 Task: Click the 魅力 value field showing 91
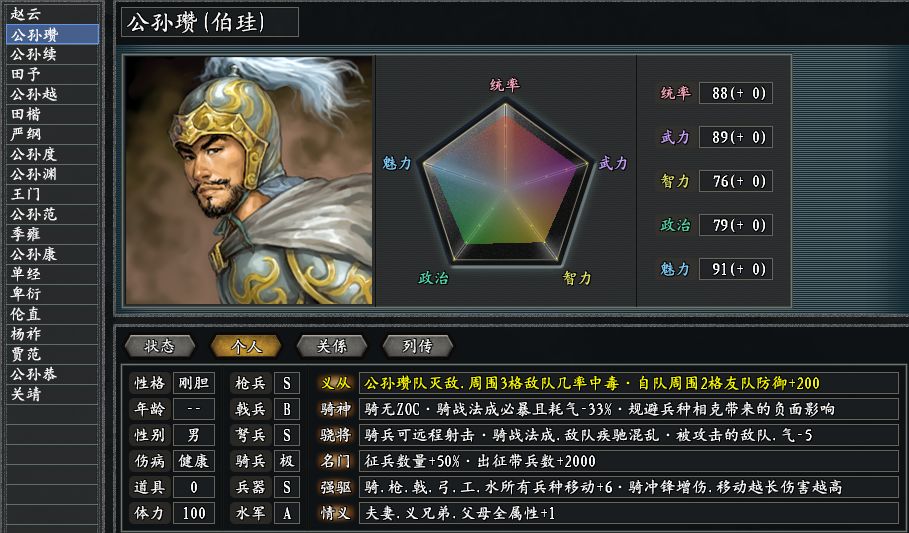735,269
